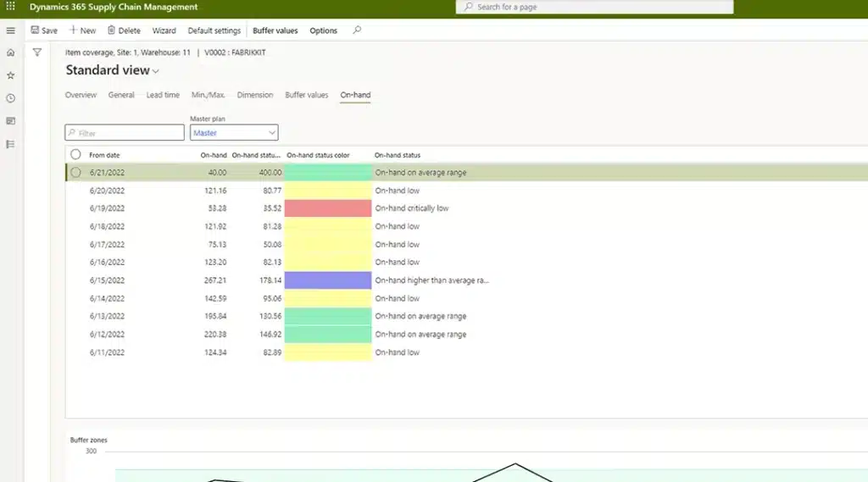The height and width of the screenshot is (482, 868).
Task: Go to Home via sidebar icon
Action: [10, 53]
